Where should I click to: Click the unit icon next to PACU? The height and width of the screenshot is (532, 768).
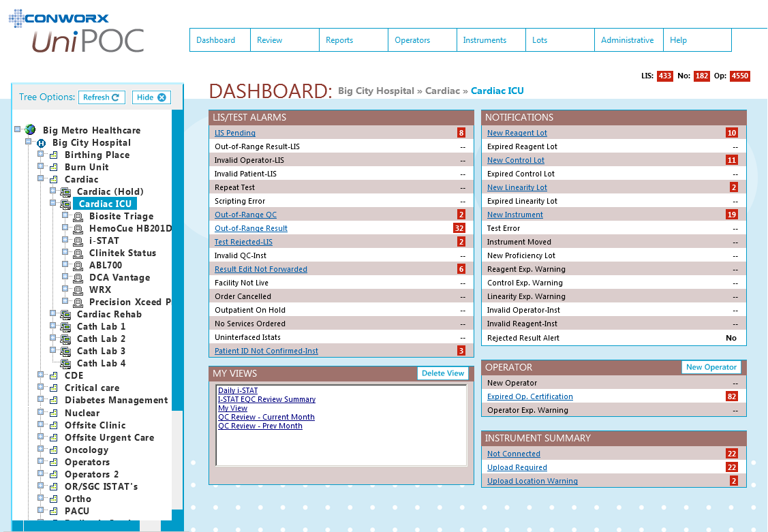[53, 511]
